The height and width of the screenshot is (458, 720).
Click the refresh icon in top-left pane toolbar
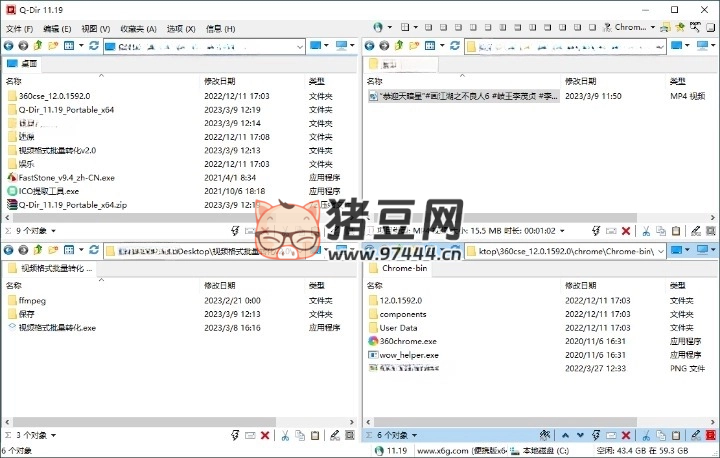click(x=94, y=45)
